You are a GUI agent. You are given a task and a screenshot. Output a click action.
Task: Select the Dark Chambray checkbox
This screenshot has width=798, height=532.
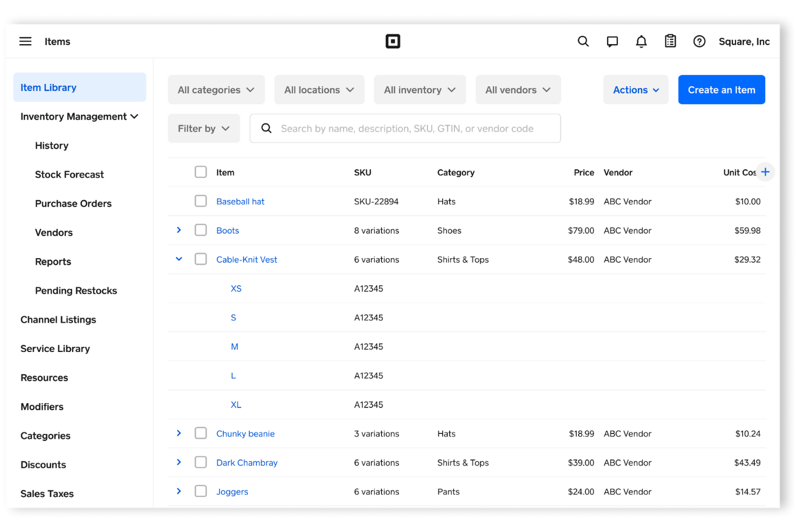click(x=201, y=462)
